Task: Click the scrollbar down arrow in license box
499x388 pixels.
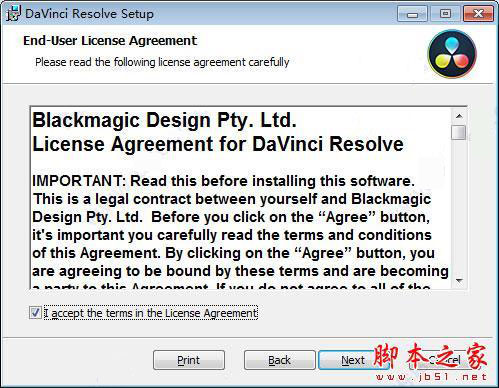Action: click(x=459, y=281)
